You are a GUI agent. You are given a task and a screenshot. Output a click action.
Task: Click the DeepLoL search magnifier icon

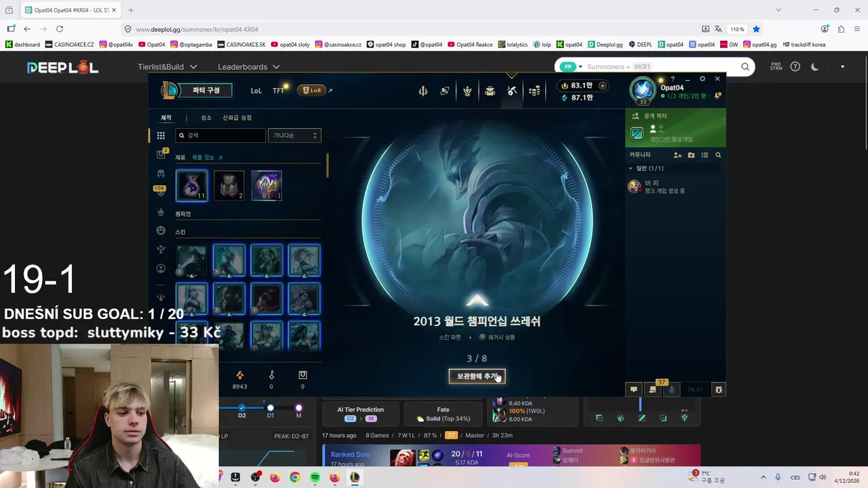[745, 66]
